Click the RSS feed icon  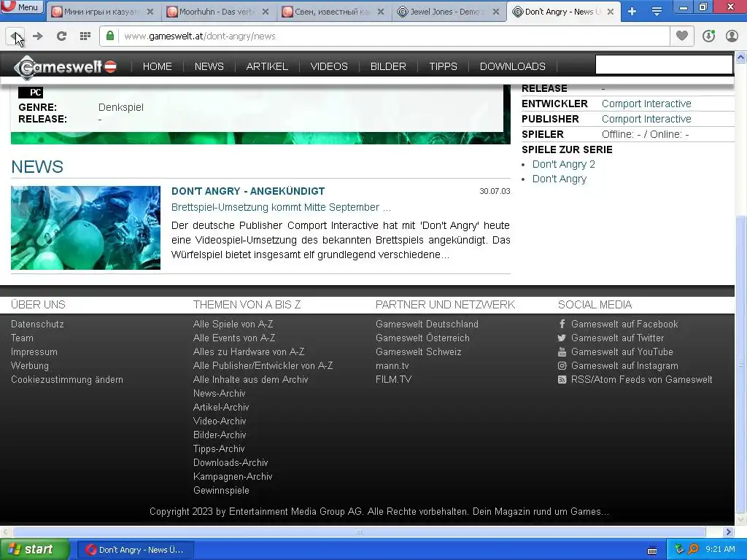click(x=562, y=379)
